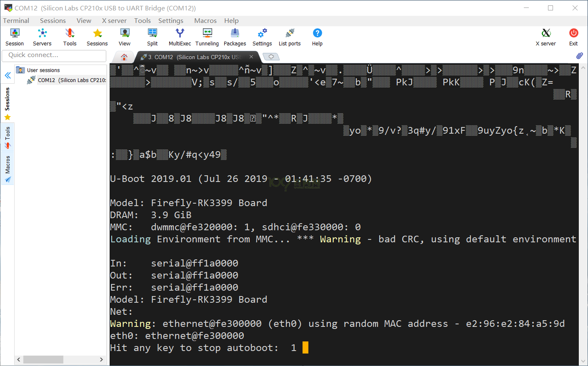The width and height of the screenshot is (588, 366).
Task: Click the terminal scrollbar up arrow
Action: pos(583,67)
